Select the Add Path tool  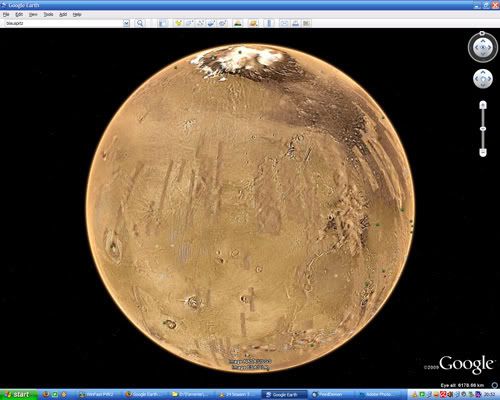point(200,23)
